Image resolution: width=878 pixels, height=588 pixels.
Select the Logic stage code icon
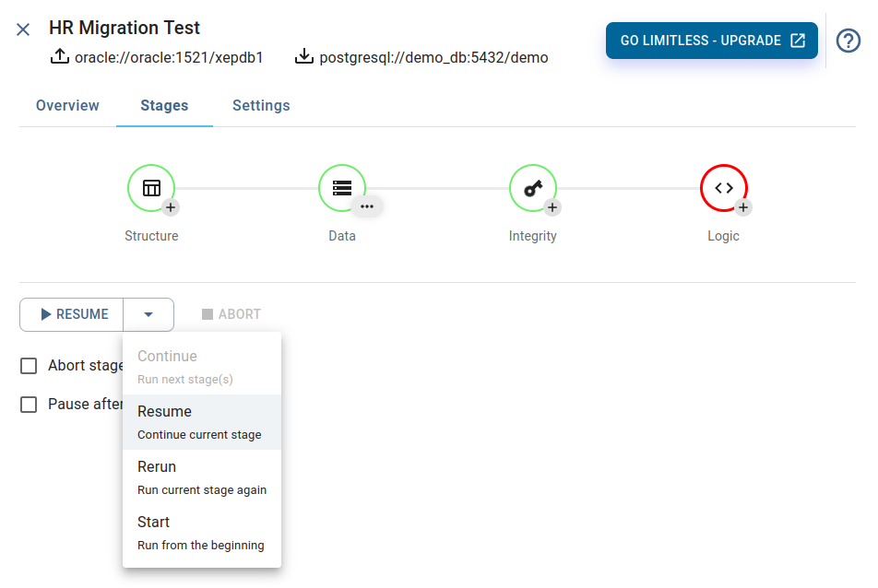[724, 188]
